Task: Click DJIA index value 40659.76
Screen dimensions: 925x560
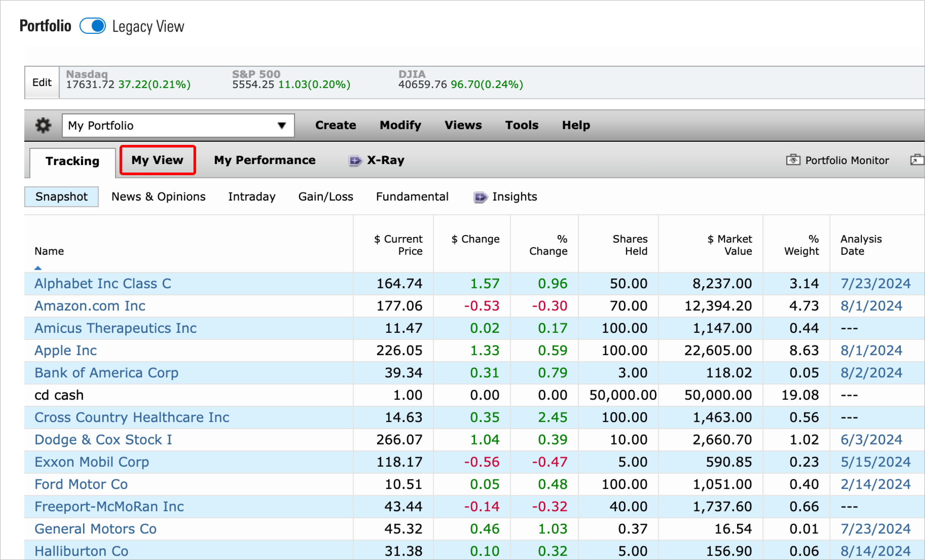Action: coord(422,84)
